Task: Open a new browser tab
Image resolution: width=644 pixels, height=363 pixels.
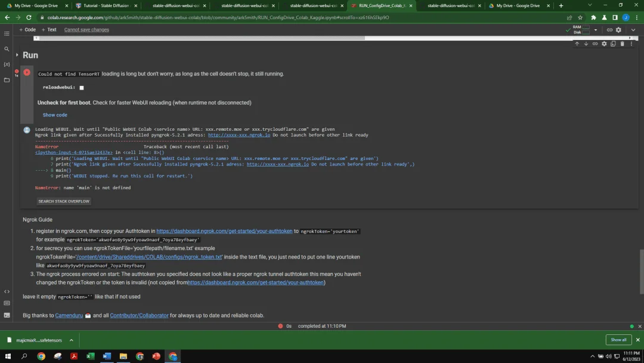Action: point(561,6)
